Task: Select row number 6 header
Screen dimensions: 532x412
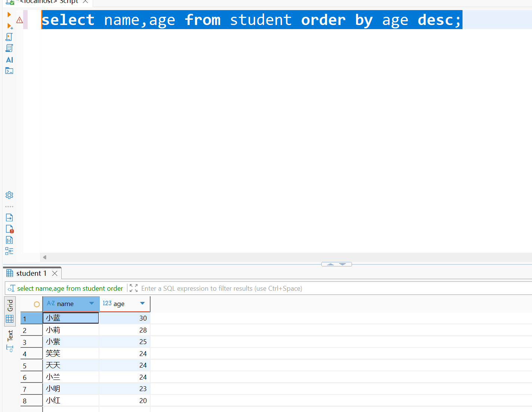Action: 32,377
